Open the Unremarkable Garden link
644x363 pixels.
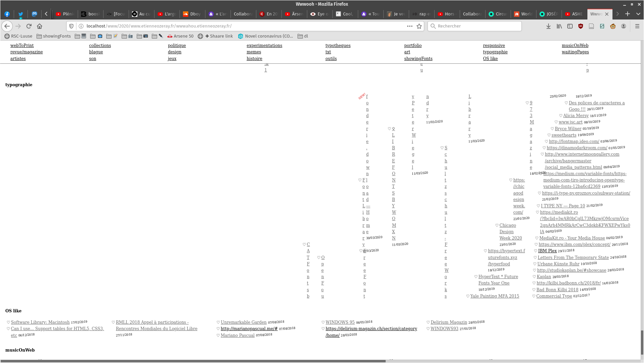click(x=244, y=322)
